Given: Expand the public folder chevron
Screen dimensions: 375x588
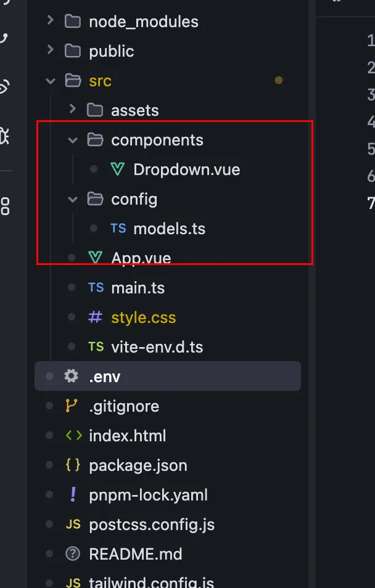Looking at the screenshot, I should pos(51,51).
